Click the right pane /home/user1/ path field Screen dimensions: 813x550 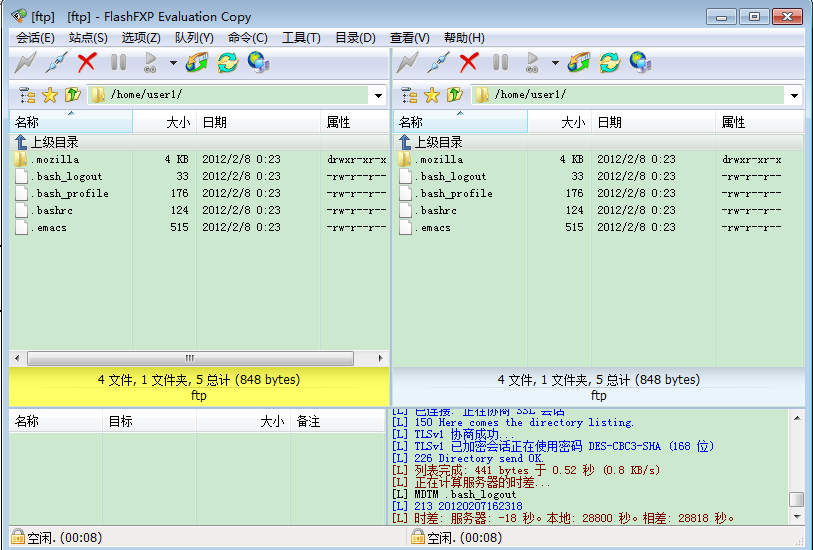(x=627, y=95)
